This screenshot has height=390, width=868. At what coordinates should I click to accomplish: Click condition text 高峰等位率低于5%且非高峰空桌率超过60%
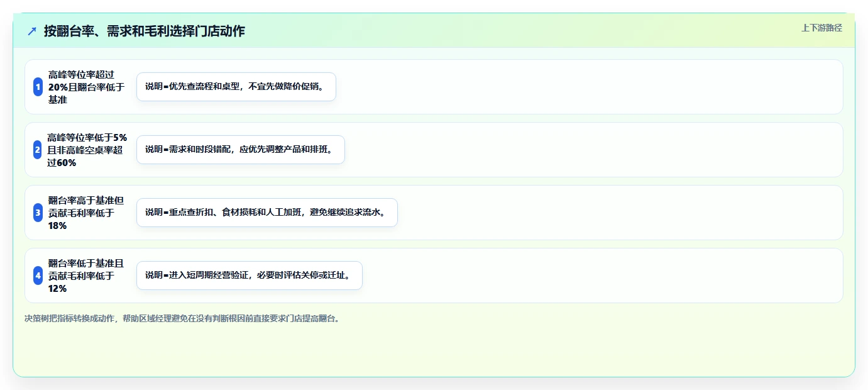pyautogui.click(x=87, y=150)
